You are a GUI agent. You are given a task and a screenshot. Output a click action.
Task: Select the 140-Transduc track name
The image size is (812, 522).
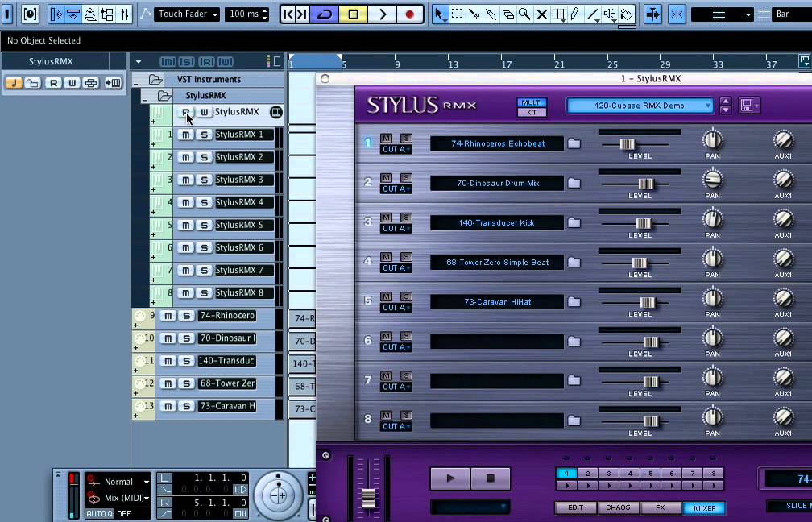226,360
